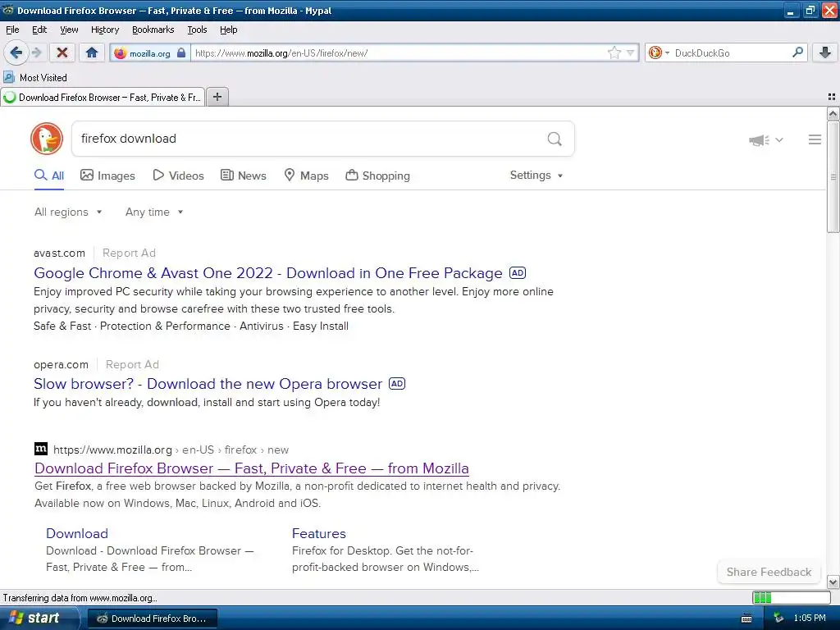Click the keyboard icon in system tray
This screenshot has height=630, width=840.
(x=746, y=619)
